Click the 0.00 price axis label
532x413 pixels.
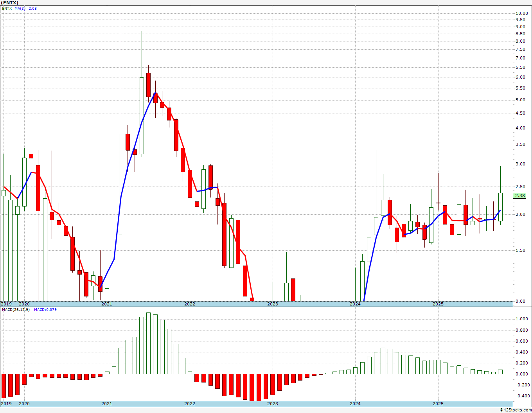tap(520, 302)
